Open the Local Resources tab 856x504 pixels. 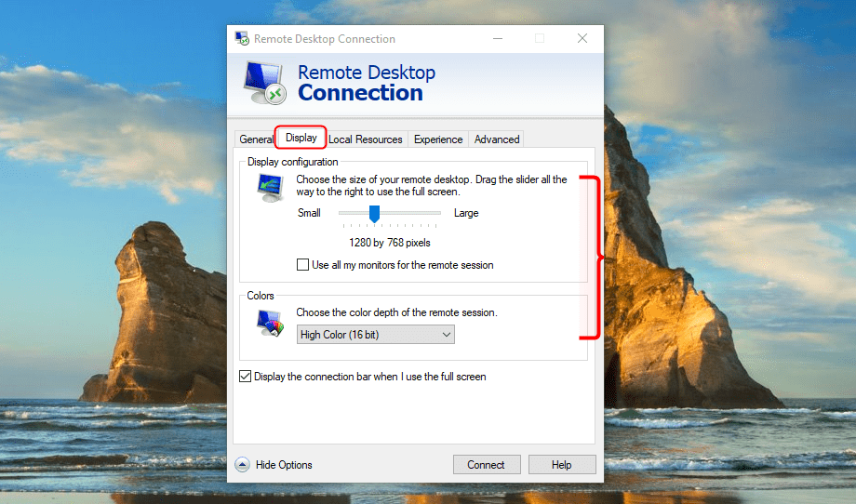point(366,139)
